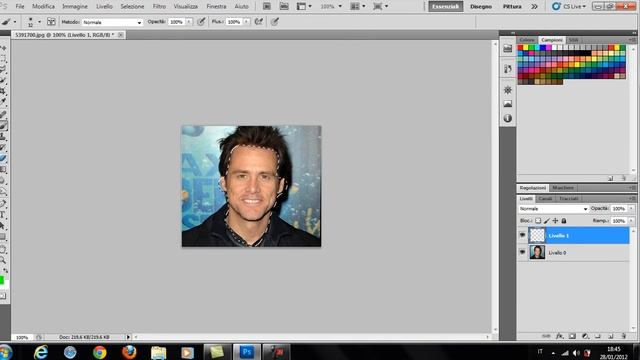Image resolution: width=640 pixels, height=360 pixels.
Task: Launch Bridge from the application bar
Action: pos(267,6)
